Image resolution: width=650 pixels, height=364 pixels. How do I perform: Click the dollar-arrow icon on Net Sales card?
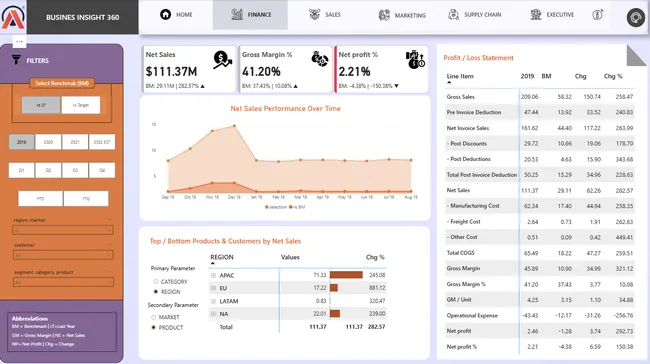click(222, 60)
